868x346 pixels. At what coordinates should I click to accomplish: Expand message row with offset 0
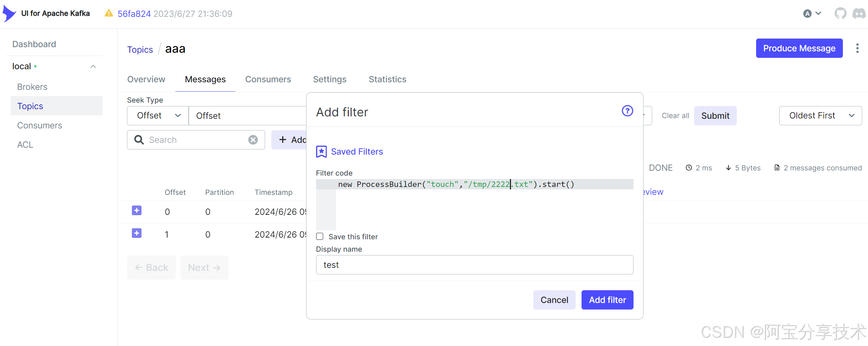coord(137,210)
